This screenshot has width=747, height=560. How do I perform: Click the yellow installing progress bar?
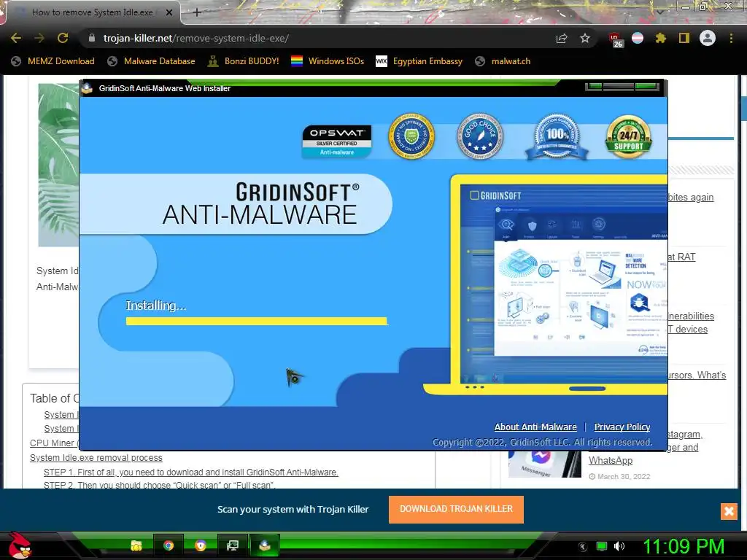coord(257,321)
